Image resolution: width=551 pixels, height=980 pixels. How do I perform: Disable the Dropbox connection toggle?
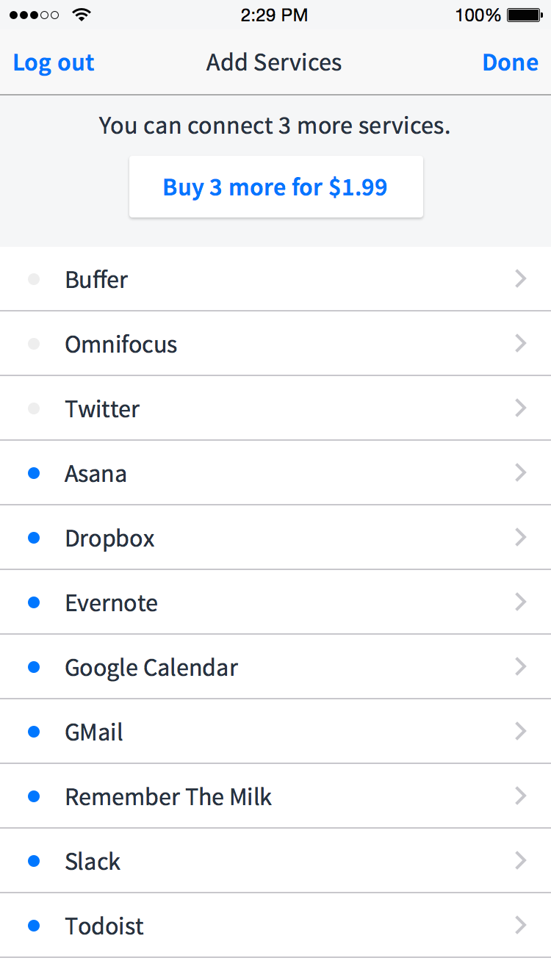[x=34, y=537]
